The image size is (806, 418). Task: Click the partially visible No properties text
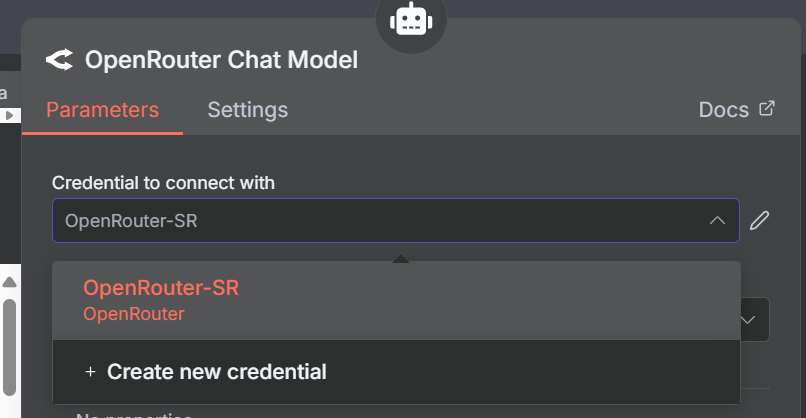(134, 414)
